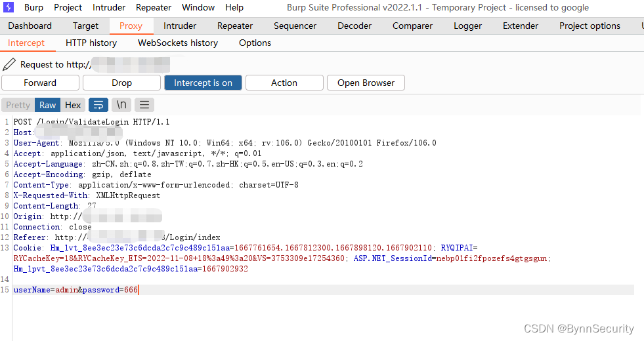Viewport: 644px width, 341px height.
Task: Click the Referer header line
Action: 117,237
